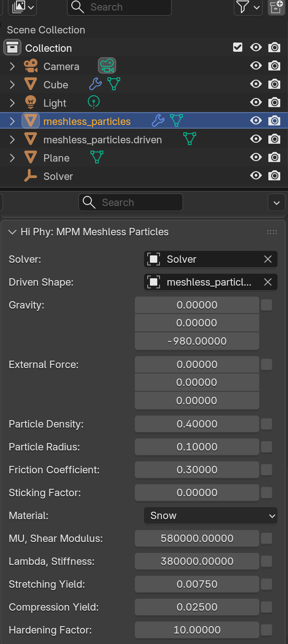Expand the Camera tree item
This screenshot has width=288, height=644.
12,66
